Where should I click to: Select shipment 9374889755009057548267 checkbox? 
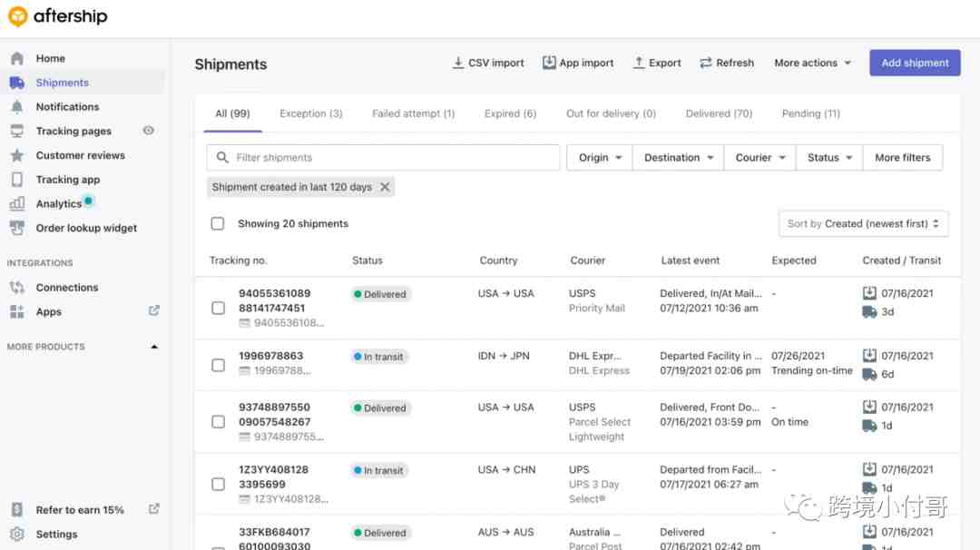click(218, 422)
